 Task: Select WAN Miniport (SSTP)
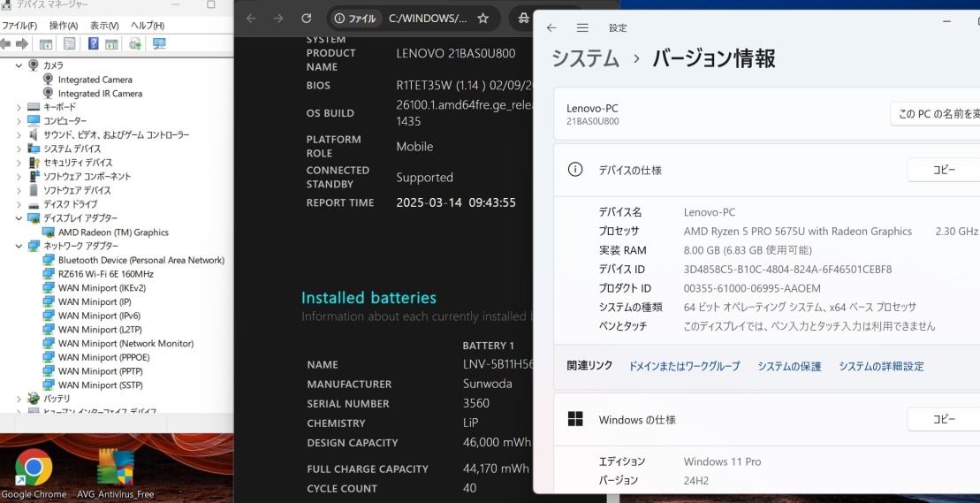pyautogui.click(x=101, y=385)
